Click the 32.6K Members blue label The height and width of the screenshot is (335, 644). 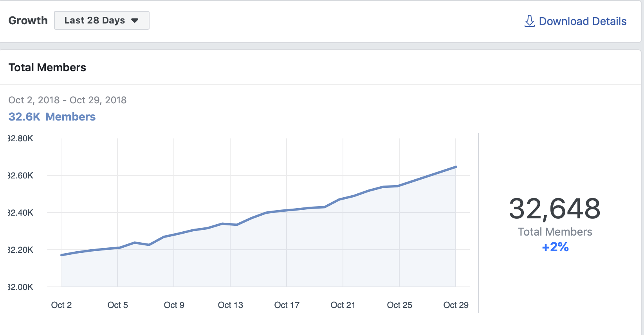pos(52,117)
